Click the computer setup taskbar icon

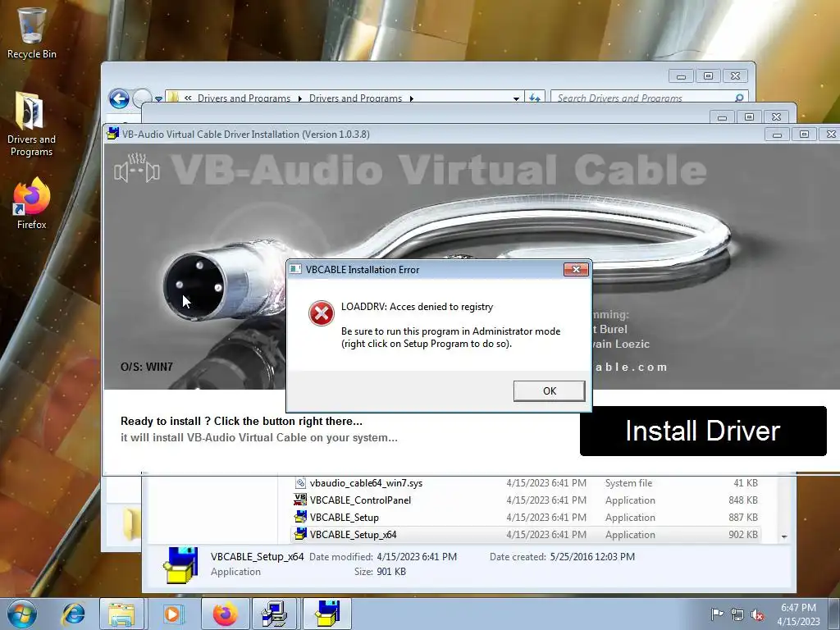(x=274, y=614)
